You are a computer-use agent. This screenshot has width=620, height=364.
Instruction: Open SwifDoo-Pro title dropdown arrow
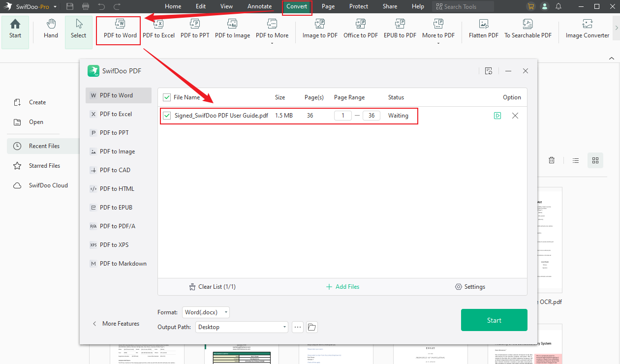pos(55,7)
